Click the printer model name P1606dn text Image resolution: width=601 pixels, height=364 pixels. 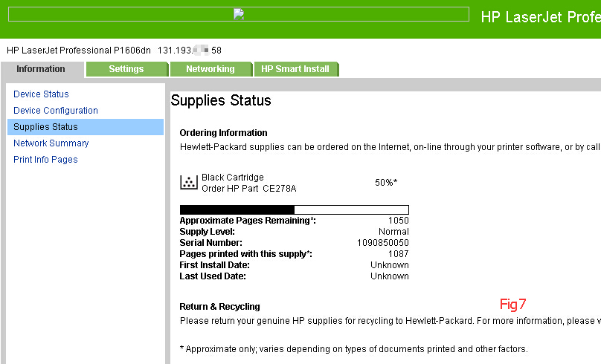79,50
